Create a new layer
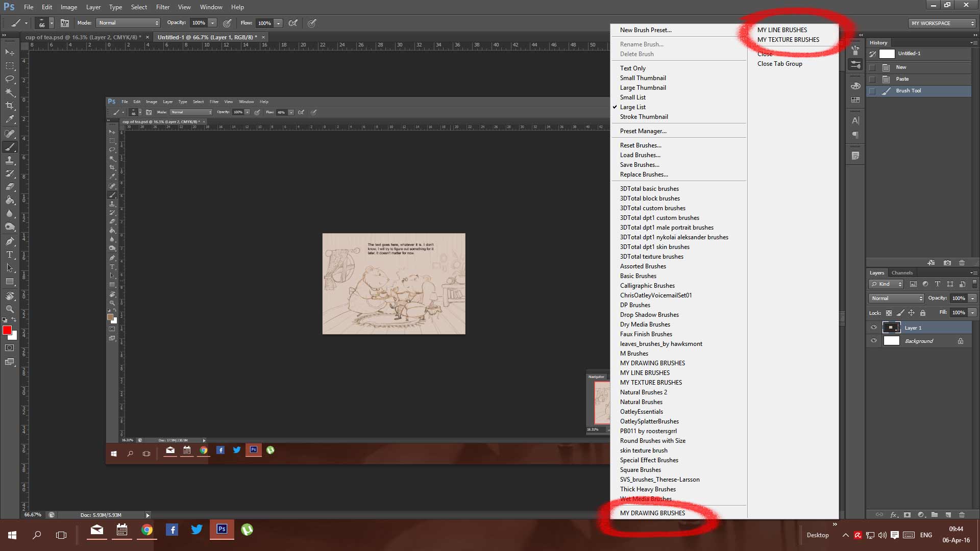Image resolution: width=980 pixels, height=551 pixels. point(948,515)
